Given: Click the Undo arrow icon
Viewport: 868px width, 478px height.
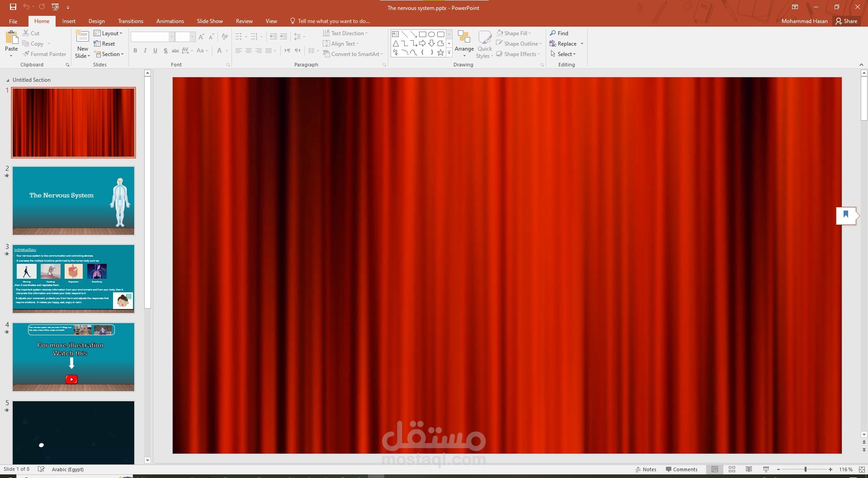Looking at the screenshot, I should pyautogui.click(x=26, y=7).
